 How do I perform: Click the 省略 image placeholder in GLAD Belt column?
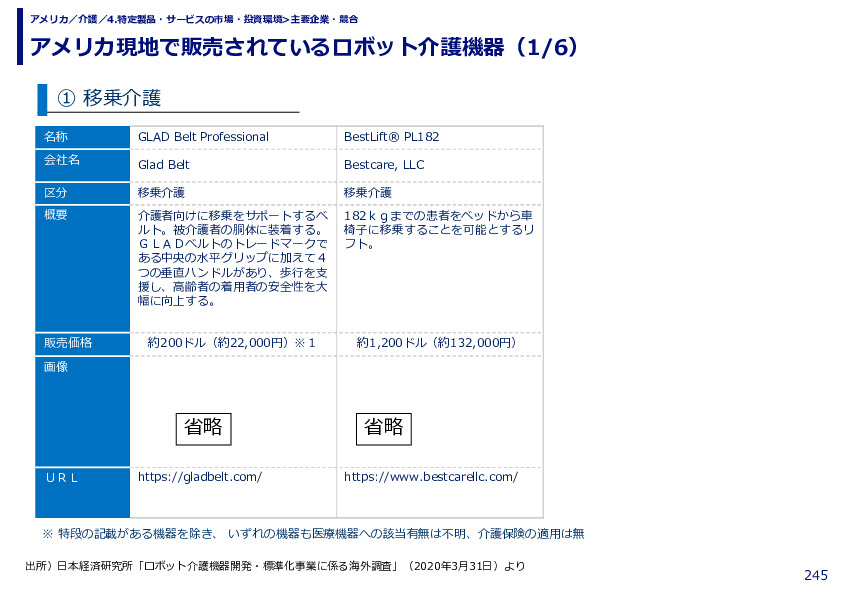coord(204,429)
